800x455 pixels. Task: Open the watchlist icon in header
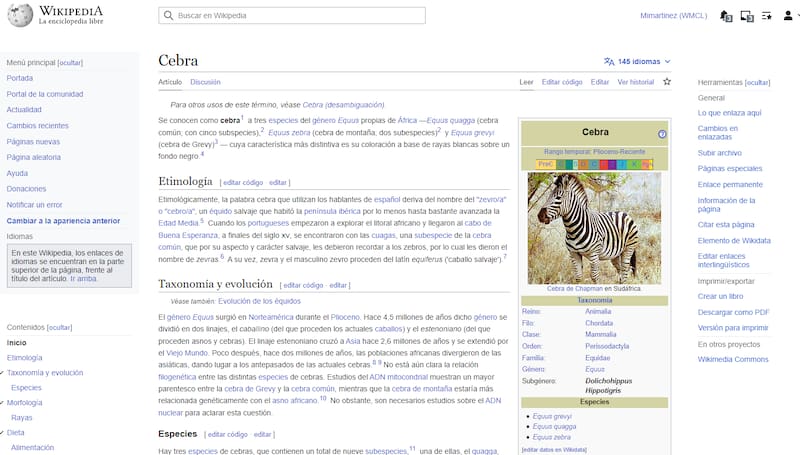pos(766,17)
